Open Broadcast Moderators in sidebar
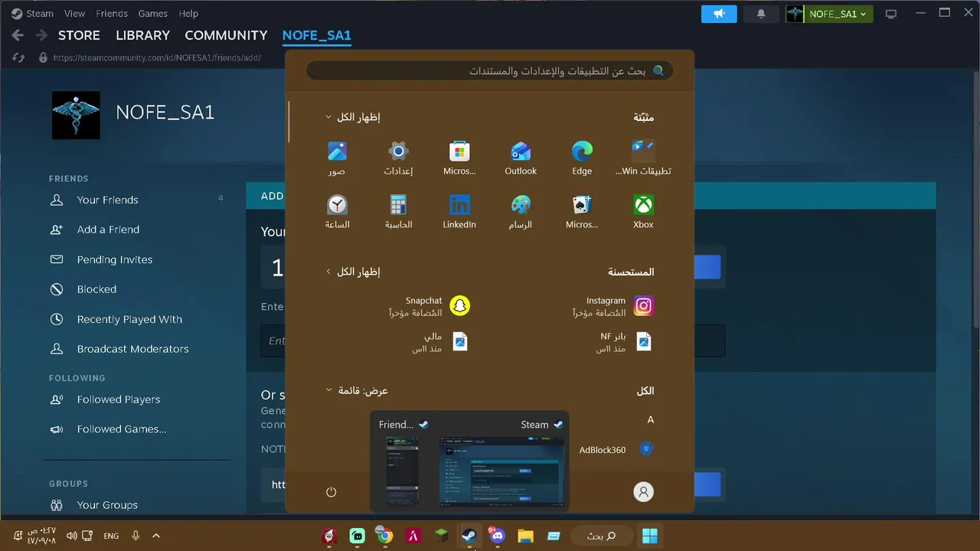This screenshot has height=551, width=980. pyautogui.click(x=132, y=348)
